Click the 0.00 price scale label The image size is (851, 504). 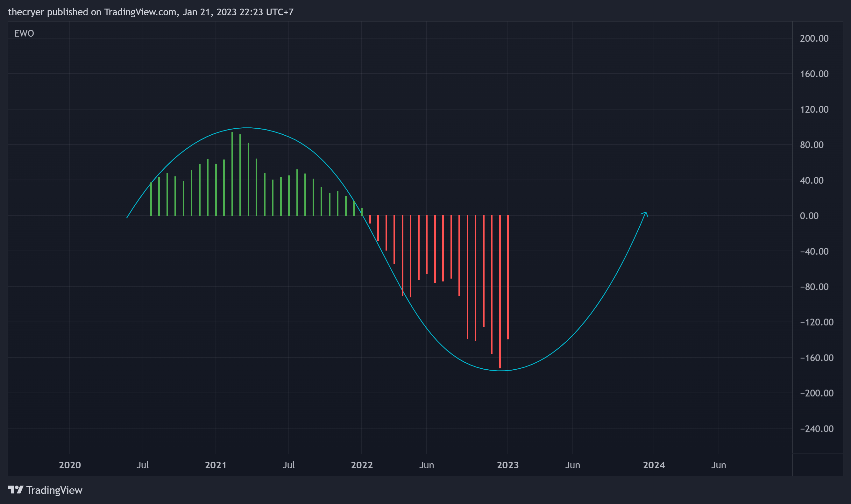[809, 216]
